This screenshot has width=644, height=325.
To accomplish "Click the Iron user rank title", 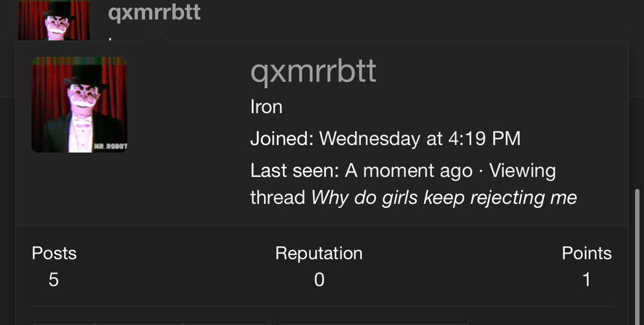I will [266, 107].
